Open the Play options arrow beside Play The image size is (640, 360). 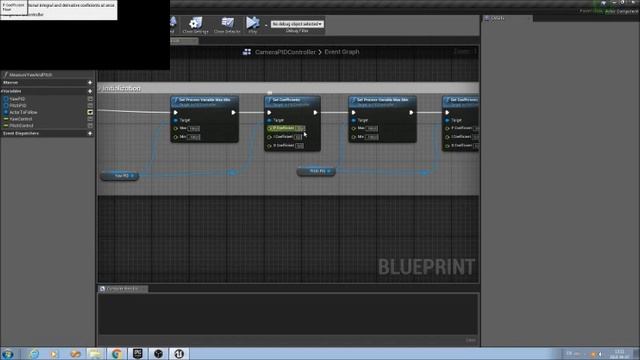[x=266, y=25]
